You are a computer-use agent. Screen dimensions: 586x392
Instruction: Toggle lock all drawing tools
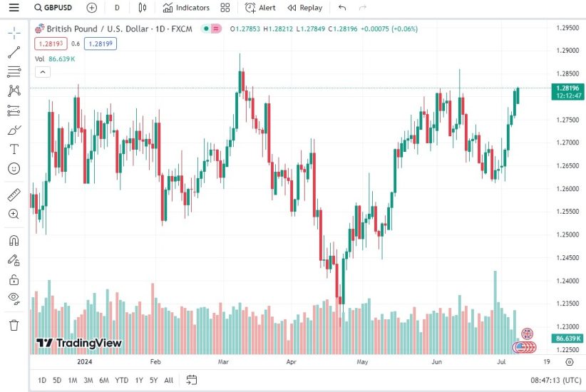[14, 279]
